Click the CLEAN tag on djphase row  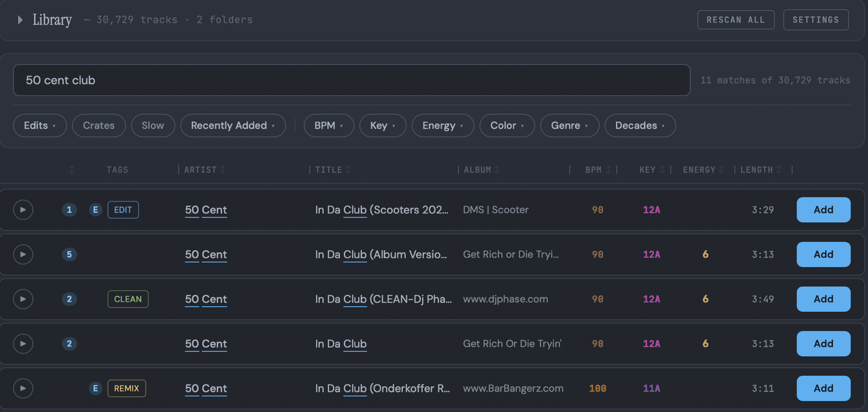coord(128,299)
